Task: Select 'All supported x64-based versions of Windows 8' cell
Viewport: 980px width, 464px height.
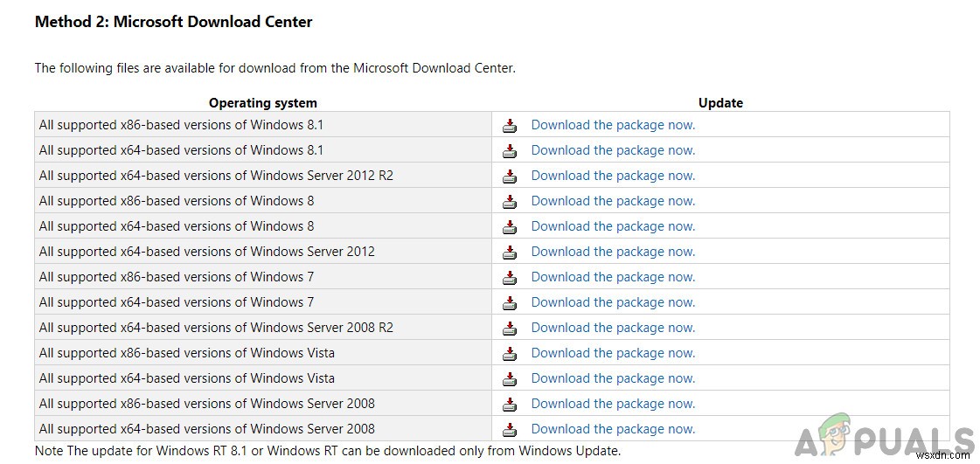Action: (x=263, y=226)
